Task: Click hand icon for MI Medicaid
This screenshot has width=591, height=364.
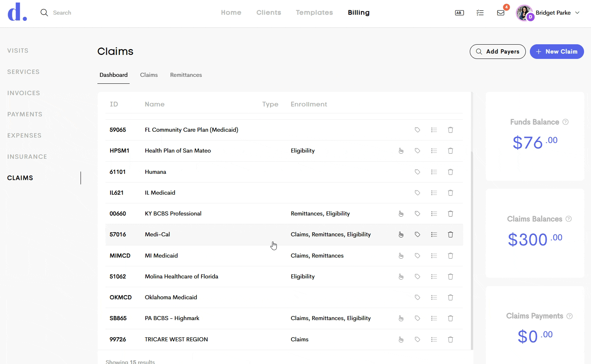Action: [401, 256]
